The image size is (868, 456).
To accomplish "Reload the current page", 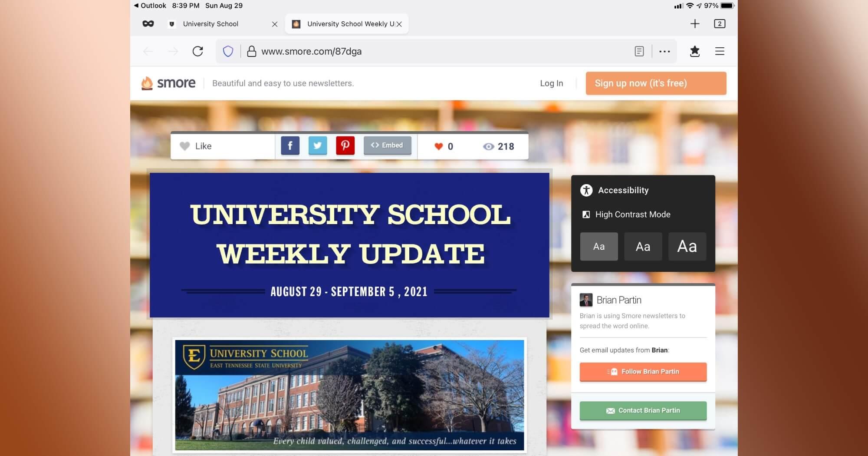I will 198,51.
